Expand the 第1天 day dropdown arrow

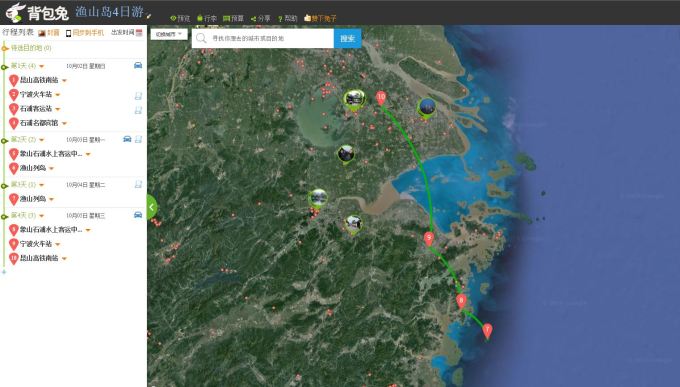point(42,66)
